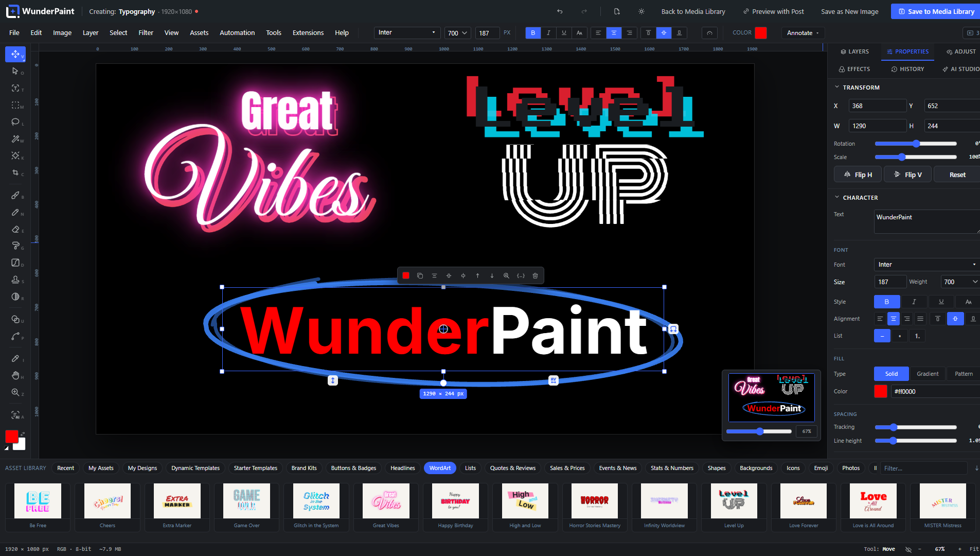Choose the Pencil tool
Viewport: 980px width, 556px height.
click(x=15, y=213)
